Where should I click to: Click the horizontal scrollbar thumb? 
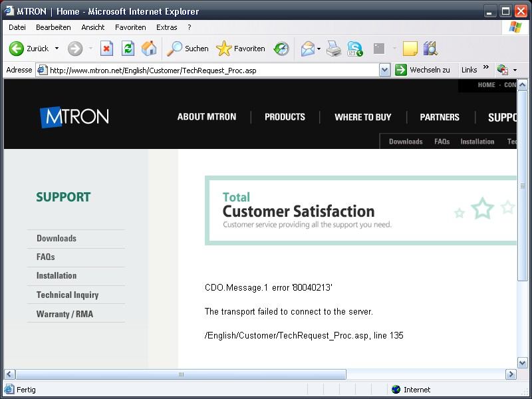(x=181, y=374)
